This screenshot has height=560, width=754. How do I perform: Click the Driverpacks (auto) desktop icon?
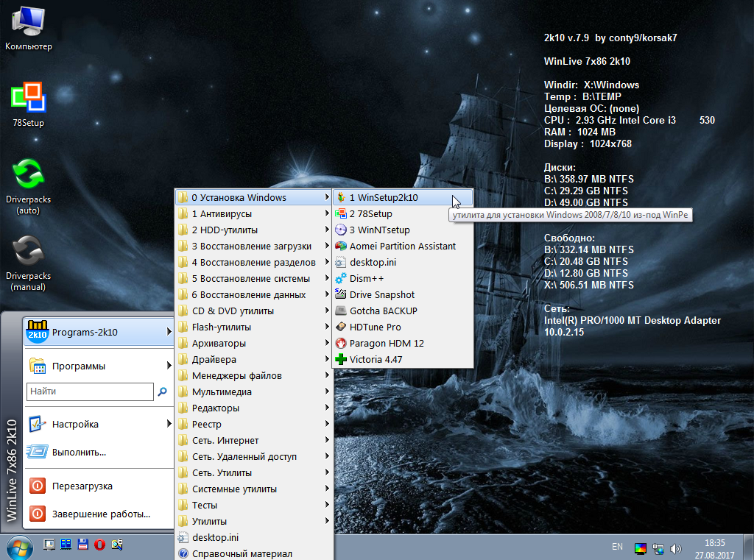click(29, 186)
